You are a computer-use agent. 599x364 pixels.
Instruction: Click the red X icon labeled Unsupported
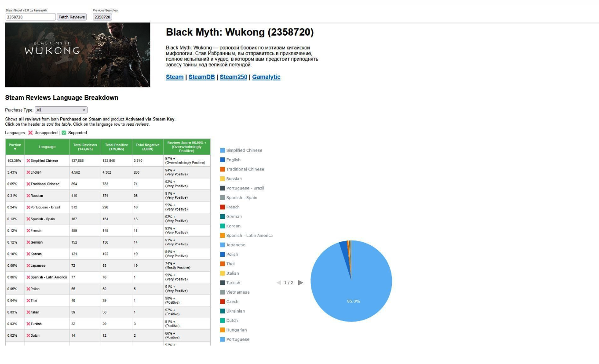[30, 133]
